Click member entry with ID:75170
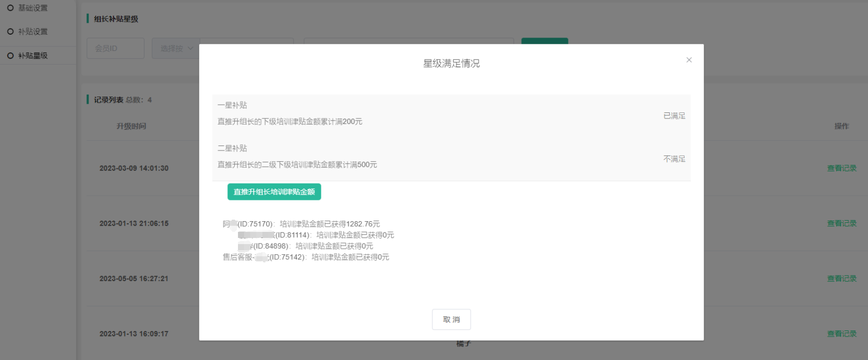The height and width of the screenshot is (360, 868). [301, 224]
